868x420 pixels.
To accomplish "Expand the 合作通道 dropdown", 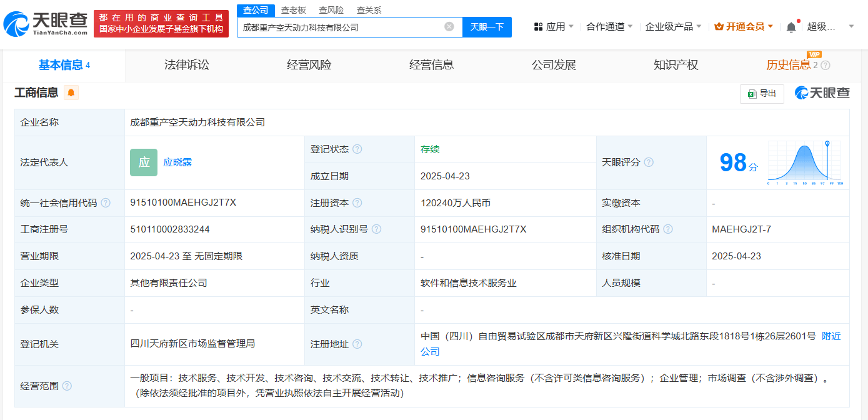I will [x=609, y=27].
